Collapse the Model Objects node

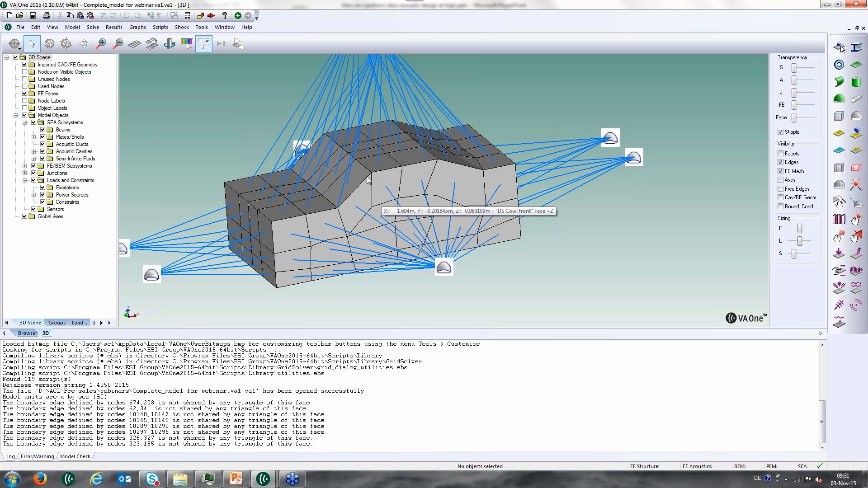click(x=16, y=115)
